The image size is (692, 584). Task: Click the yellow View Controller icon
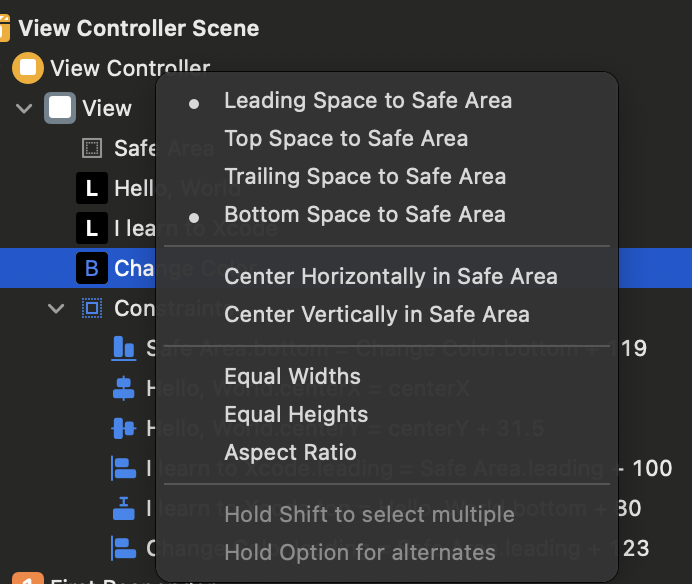pyautogui.click(x=29, y=69)
